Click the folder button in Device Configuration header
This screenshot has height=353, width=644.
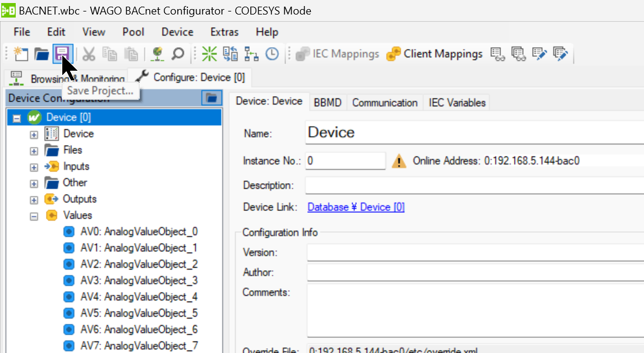(x=212, y=98)
